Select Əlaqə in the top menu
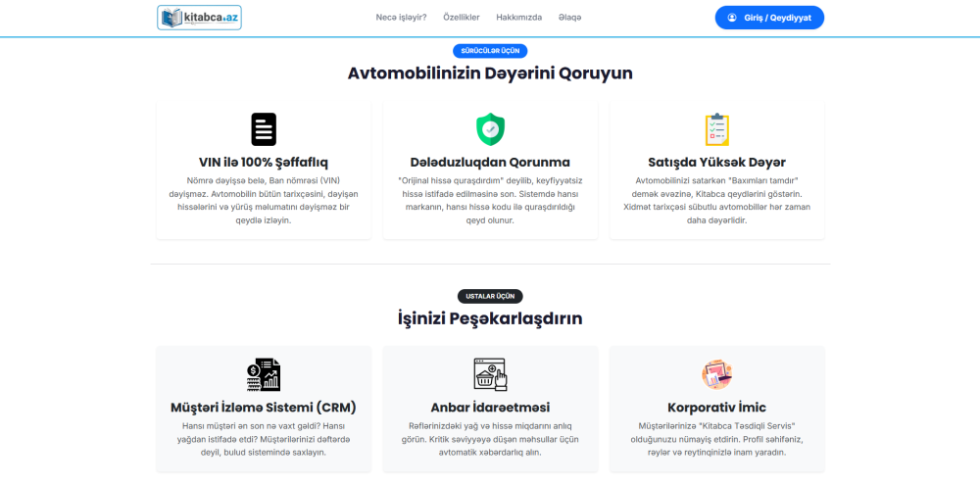Viewport: 980px width, 485px height. tap(570, 18)
